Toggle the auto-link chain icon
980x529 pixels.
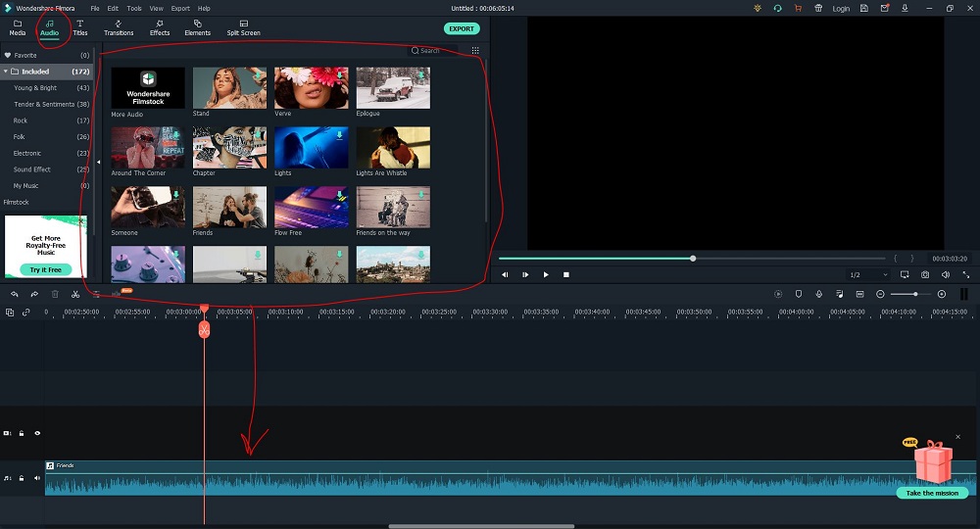pos(26,313)
